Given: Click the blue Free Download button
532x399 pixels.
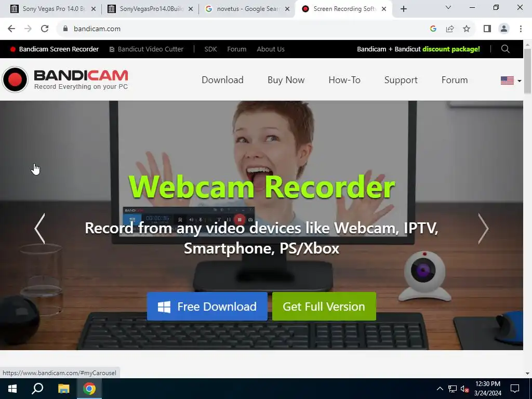Looking at the screenshot, I should tap(207, 307).
